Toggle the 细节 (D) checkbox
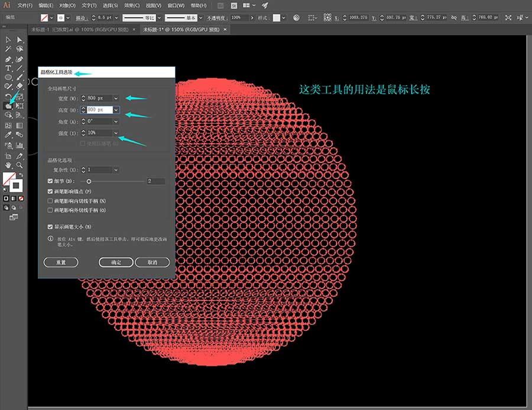 (50, 181)
